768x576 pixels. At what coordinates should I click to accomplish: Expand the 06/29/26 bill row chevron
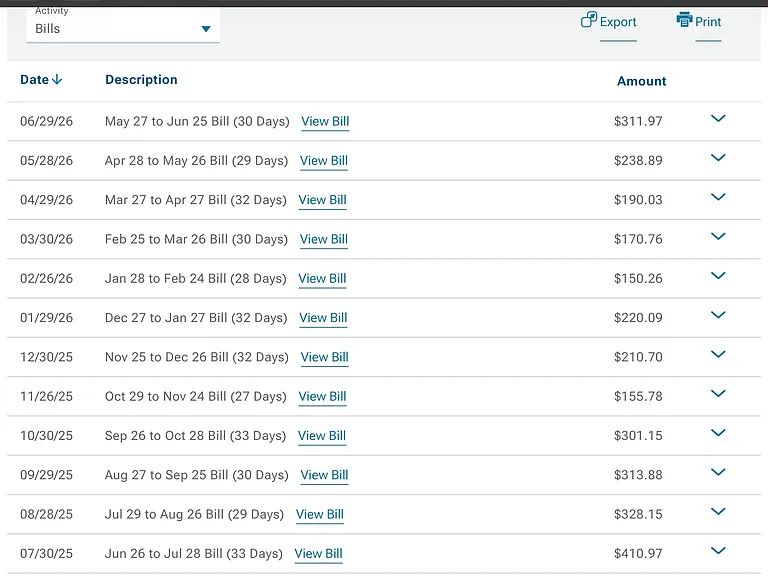(718, 119)
